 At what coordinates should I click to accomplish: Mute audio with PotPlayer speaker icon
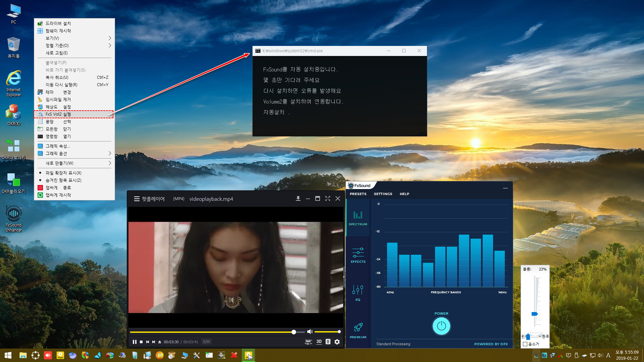pyautogui.click(x=310, y=332)
